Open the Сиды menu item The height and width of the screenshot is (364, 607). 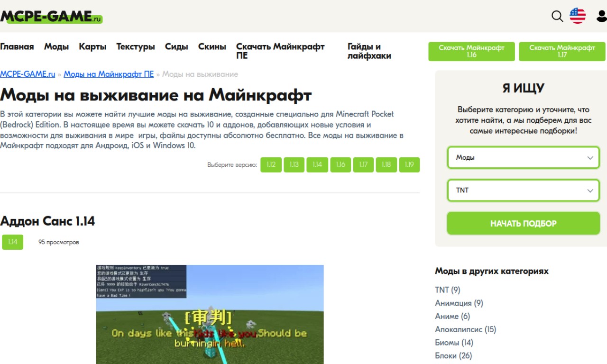(176, 46)
